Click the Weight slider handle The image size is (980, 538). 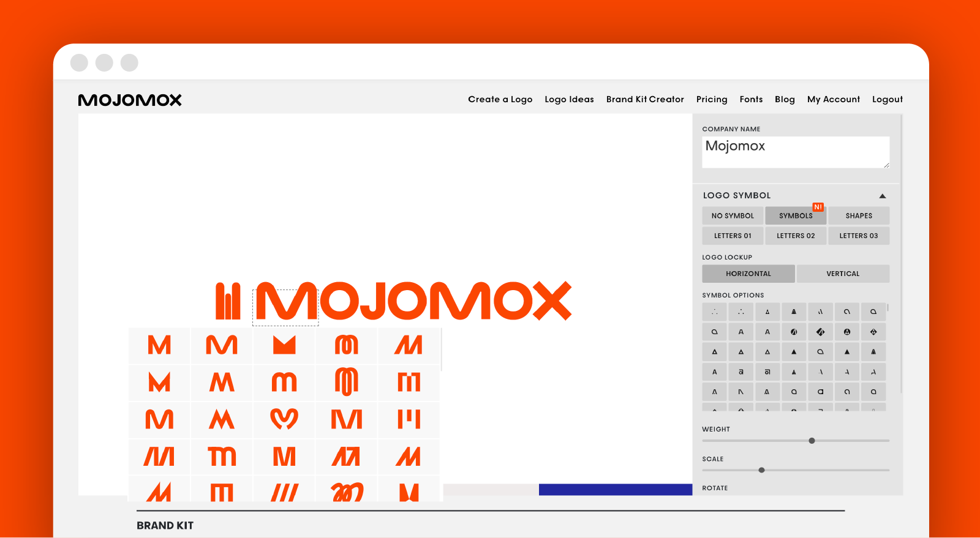[812, 441]
